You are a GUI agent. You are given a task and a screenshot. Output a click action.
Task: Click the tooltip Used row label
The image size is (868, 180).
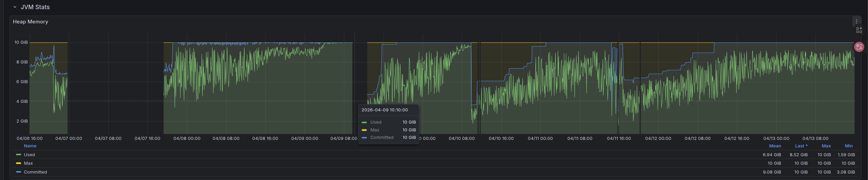tap(376, 122)
